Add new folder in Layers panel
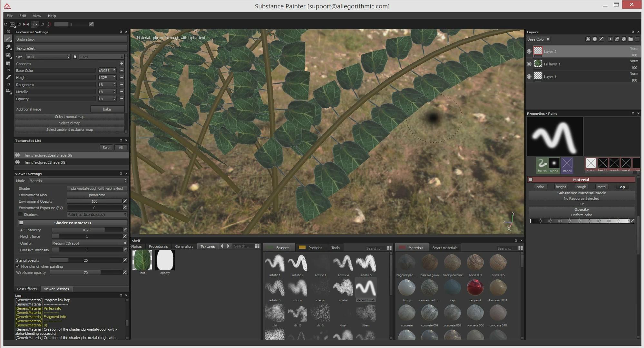The height and width of the screenshot is (348, 644). 630,39
